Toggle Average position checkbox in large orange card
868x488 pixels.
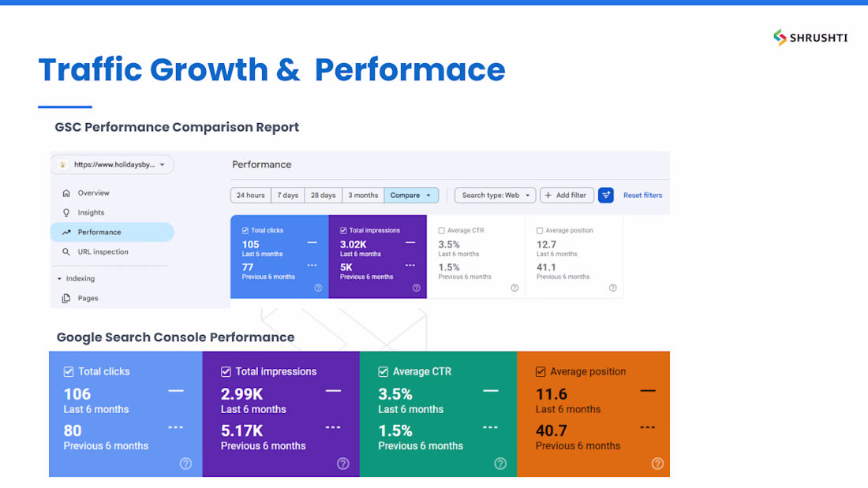541,372
